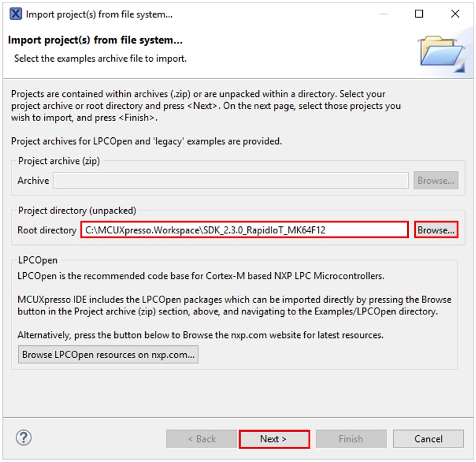Click 'Project directory (unpacked)' group label

pyautogui.click(x=77, y=210)
